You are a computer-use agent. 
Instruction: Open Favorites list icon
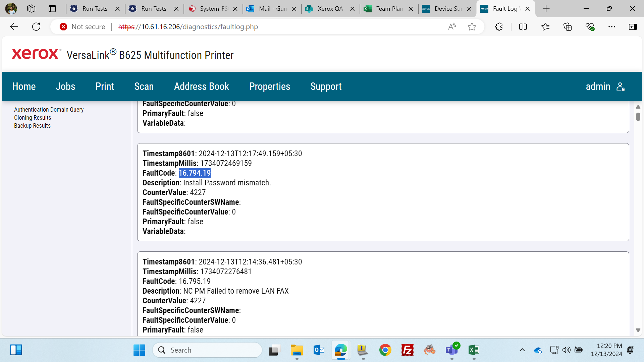545,27
